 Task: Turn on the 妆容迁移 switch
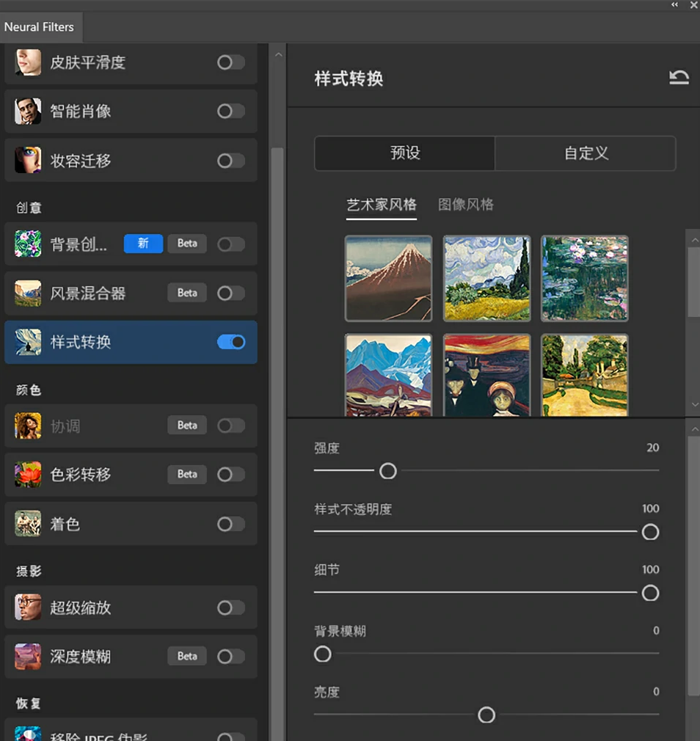pyautogui.click(x=230, y=161)
